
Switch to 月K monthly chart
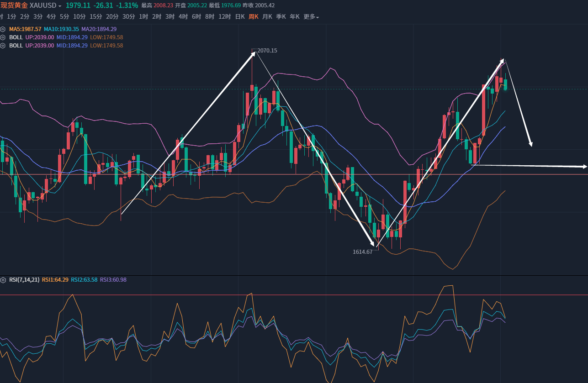[x=267, y=17]
